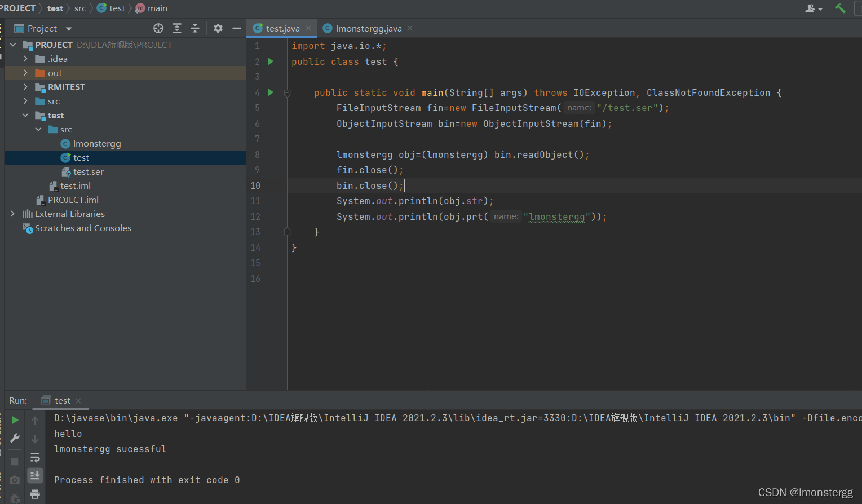Open the user account menu

814,8
